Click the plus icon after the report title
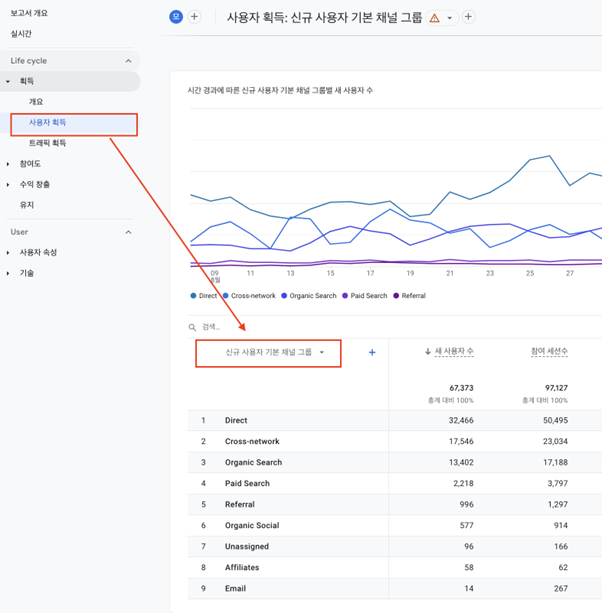This screenshot has width=602, height=613. (x=468, y=17)
